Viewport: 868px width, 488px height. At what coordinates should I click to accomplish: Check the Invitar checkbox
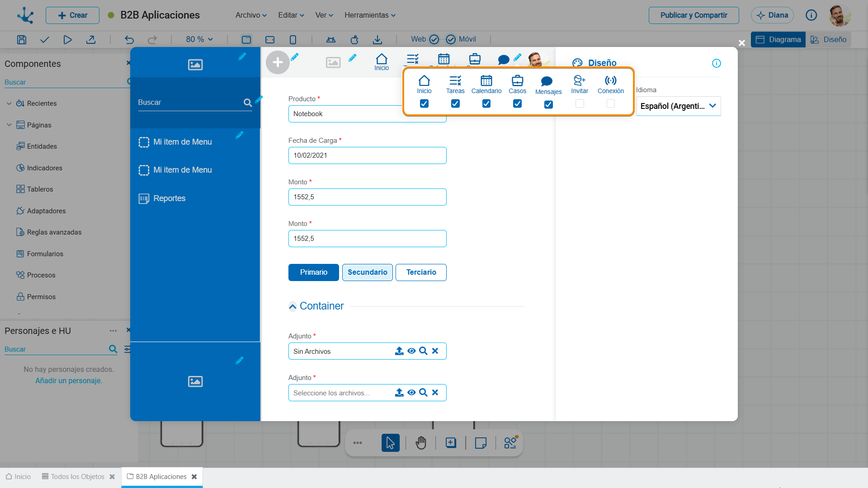[580, 104]
